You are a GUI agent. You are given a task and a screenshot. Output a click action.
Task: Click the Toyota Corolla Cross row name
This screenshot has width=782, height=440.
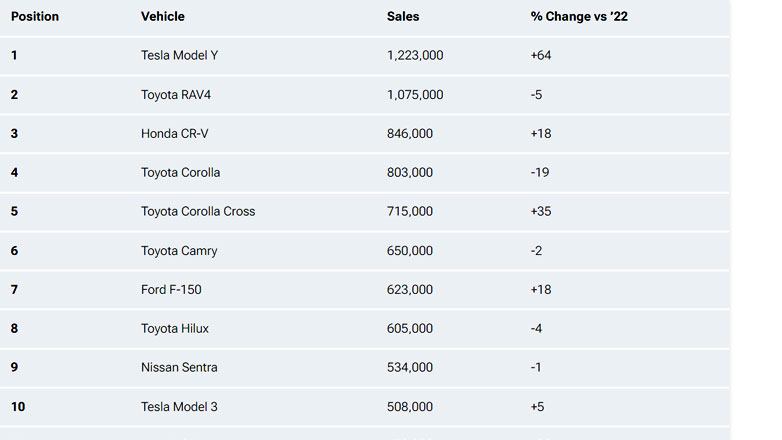(198, 212)
